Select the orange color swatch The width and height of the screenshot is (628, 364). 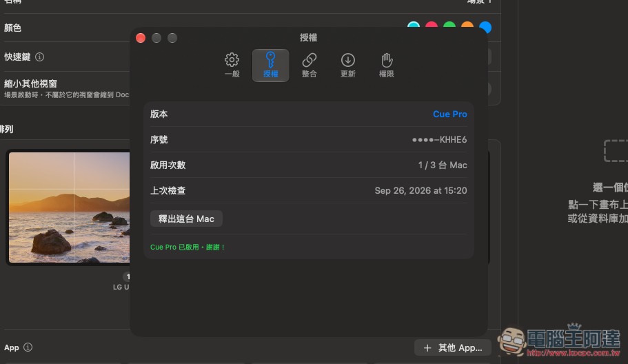tap(467, 26)
